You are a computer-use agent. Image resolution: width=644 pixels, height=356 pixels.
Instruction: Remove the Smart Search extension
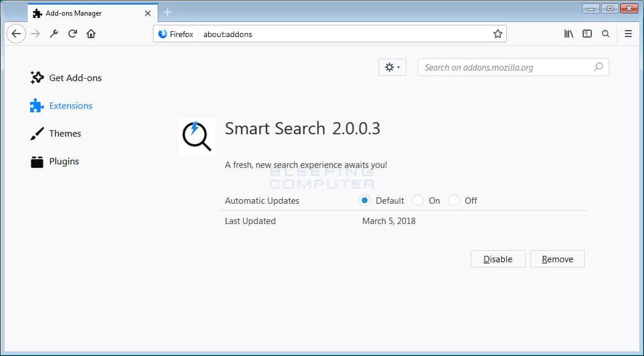(558, 259)
